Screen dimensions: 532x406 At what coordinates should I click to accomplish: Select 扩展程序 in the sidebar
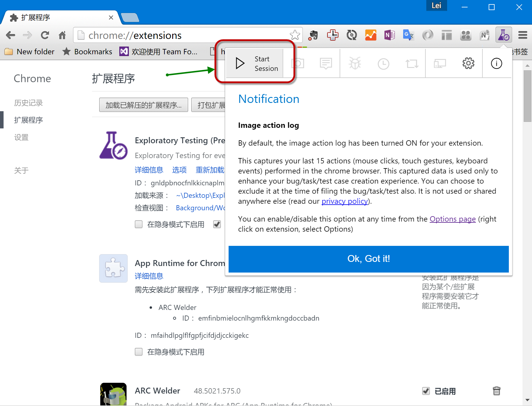[28, 120]
